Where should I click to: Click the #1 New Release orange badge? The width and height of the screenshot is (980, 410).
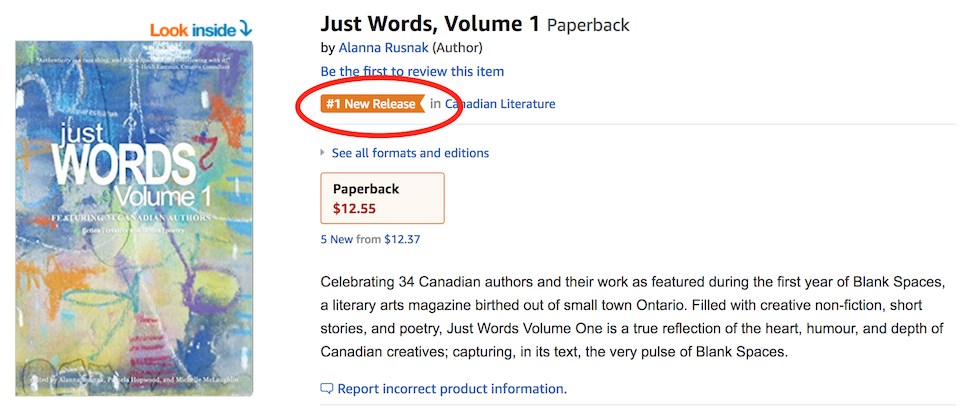pyautogui.click(x=372, y=104)
